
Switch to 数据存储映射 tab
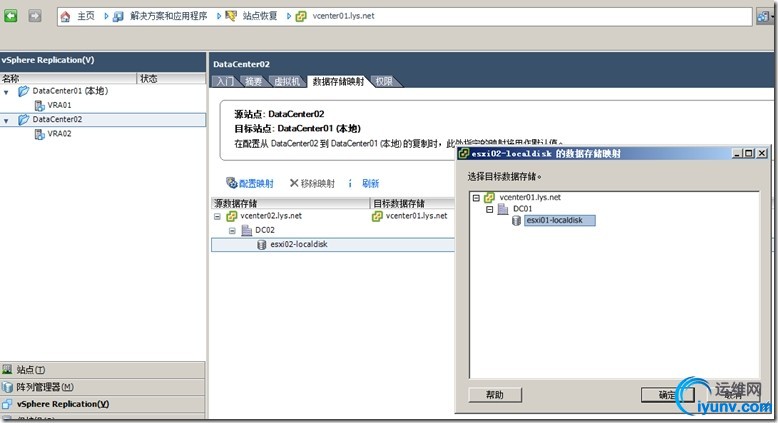[x=338, y=81]
